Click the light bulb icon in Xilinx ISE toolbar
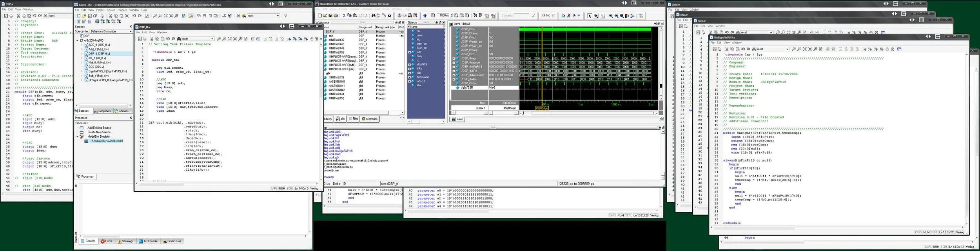 (x=285, y=16)
